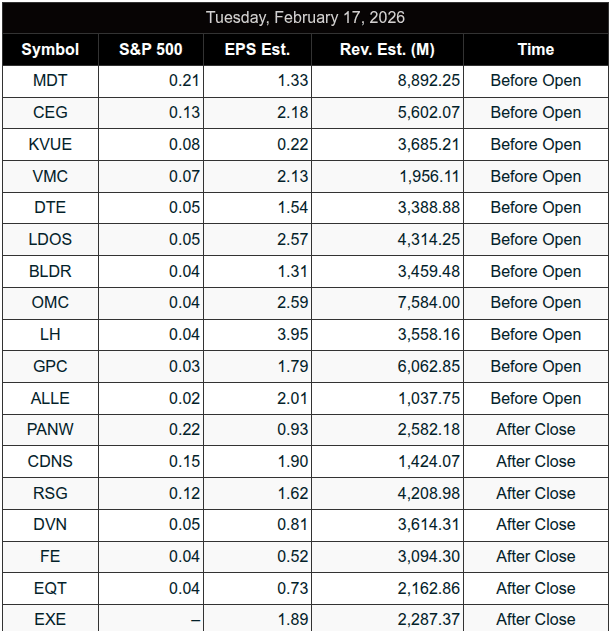
Task: Select the Tuesday, February 17, 2026 date header
Action: (x=305, y=18)
